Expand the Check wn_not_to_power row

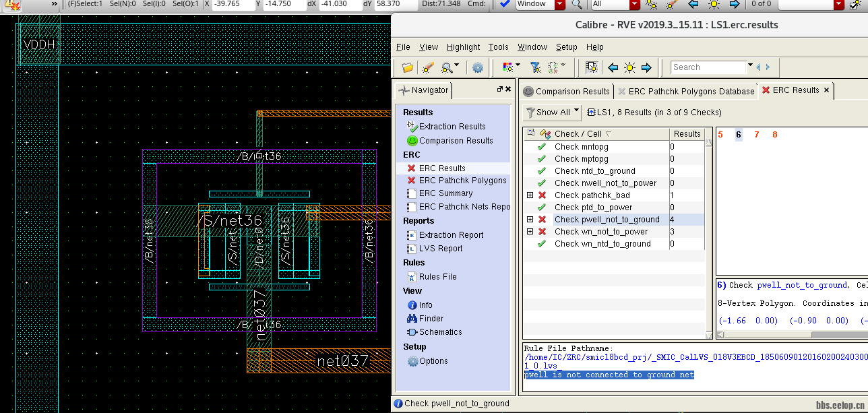(x=530, y=232)
